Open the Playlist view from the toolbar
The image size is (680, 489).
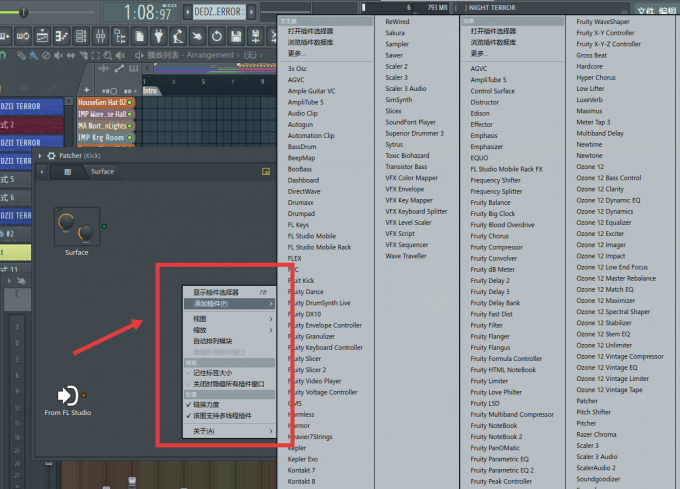tap(42, 36)
